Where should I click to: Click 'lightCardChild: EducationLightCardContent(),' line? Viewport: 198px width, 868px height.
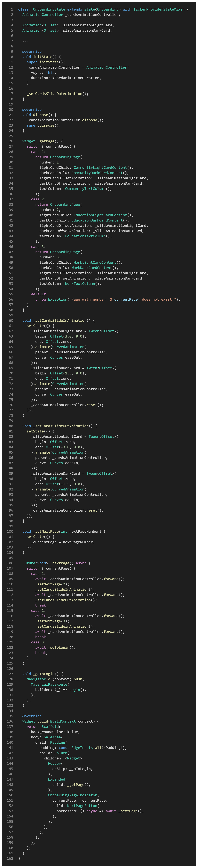87,215
